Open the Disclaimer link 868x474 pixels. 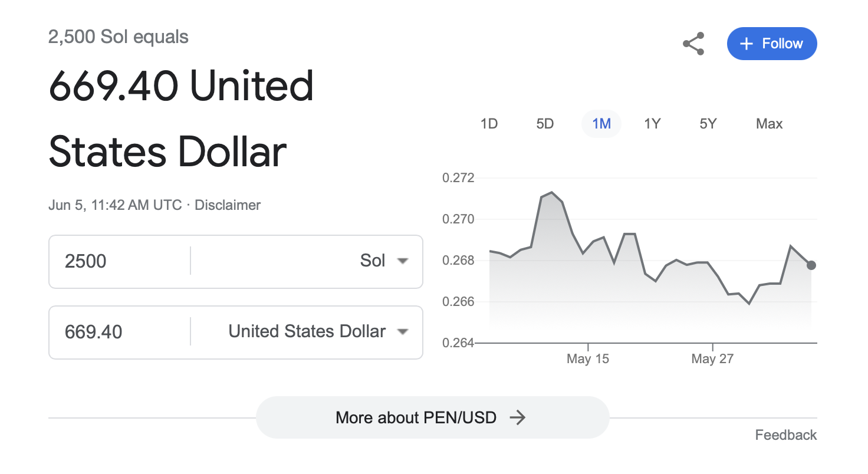coord(228,205)
